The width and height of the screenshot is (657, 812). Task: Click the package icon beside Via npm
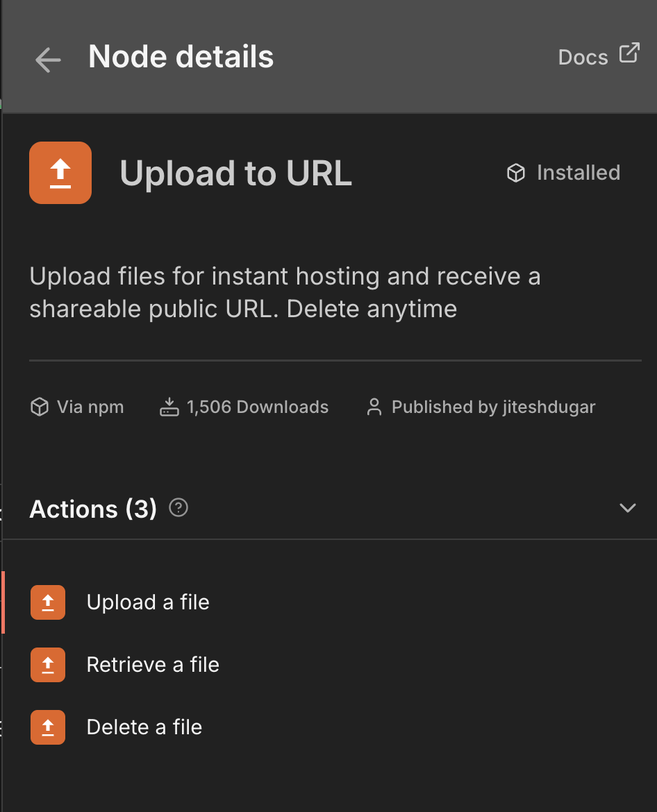(x=39, y=407)
